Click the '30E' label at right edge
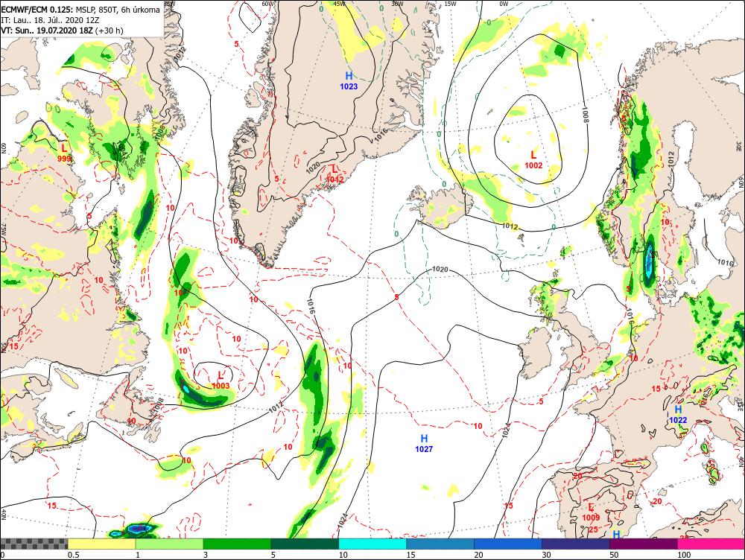Image resolution: width=745 pixels, height=560 pixels. tap(741, 145)
